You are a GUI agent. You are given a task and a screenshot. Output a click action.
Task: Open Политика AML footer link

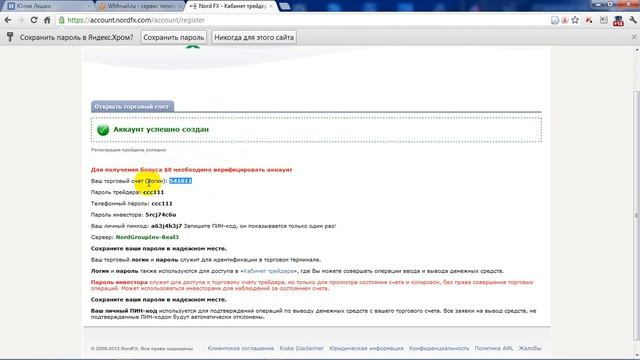(x=494, y=348)
